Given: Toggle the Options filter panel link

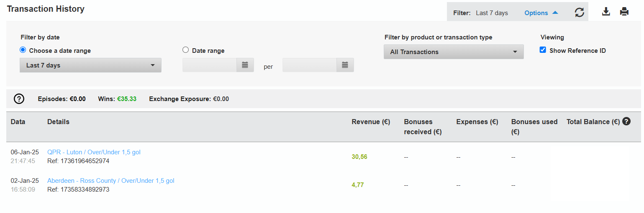Looking at the screenshot, I should pyautogui.click(x=536, y=13).
